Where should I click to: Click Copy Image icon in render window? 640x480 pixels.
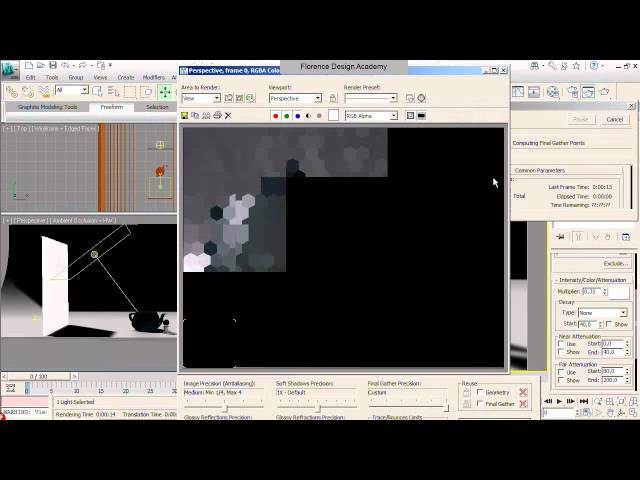pyautogui.click(x=195, y=116)
